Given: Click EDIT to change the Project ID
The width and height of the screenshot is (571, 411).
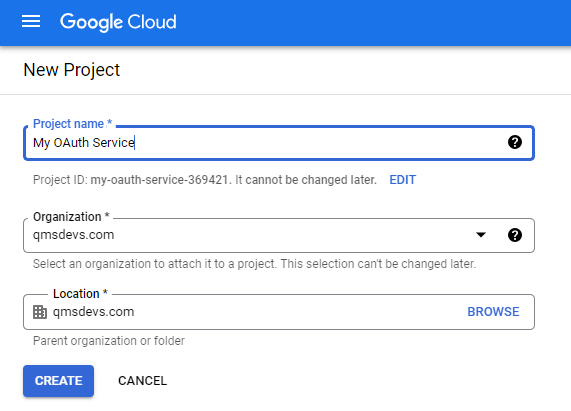Looking at the screenshot, I should click(402, 180).
